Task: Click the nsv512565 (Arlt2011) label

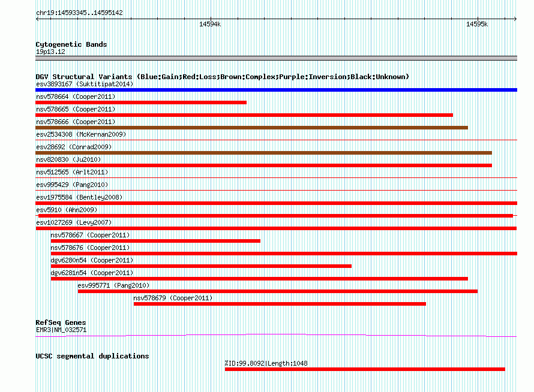Action: [72, 172]
